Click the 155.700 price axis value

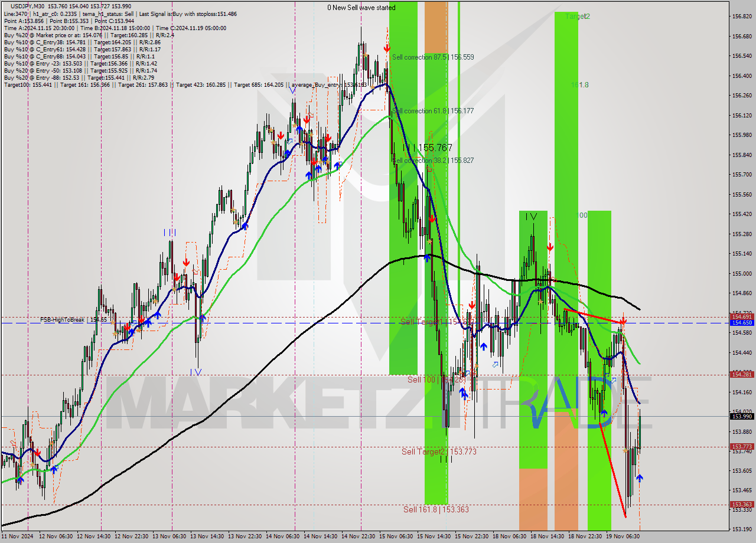(742, 175)
